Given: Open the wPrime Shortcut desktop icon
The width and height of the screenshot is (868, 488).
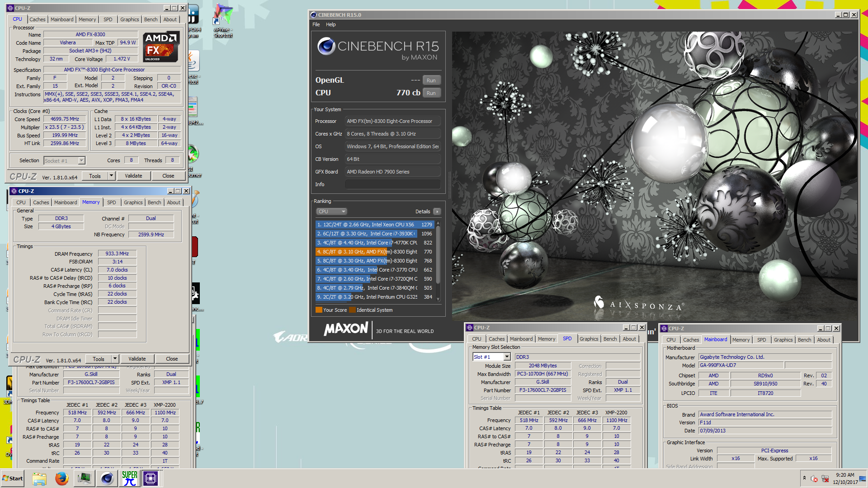Looking at the screenshot, I should (223, 20).
